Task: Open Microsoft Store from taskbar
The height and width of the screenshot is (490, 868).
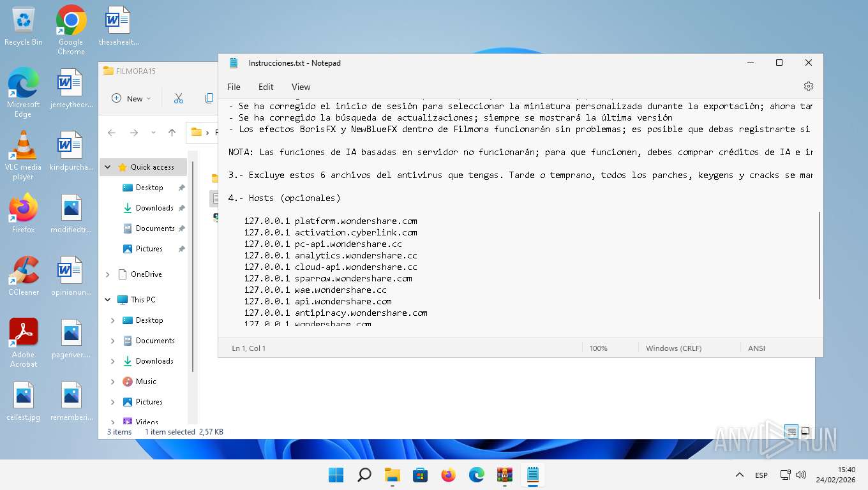Action: pos(420,475)
